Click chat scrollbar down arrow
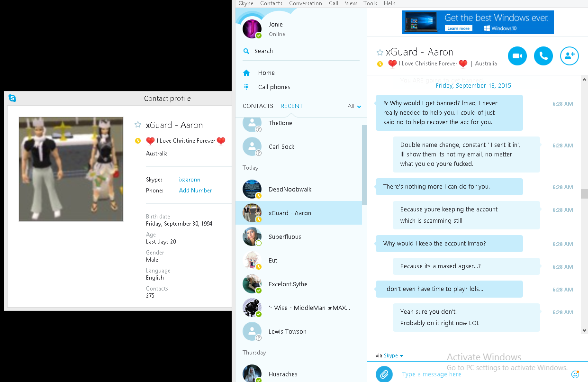Viewport: 588px width, 382px height. click(x=584, y=330)
